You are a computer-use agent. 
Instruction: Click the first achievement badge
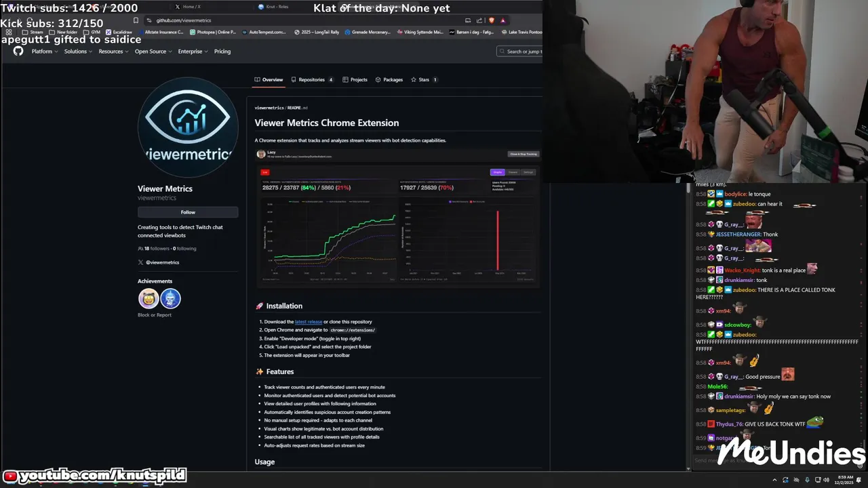(149, 298)
